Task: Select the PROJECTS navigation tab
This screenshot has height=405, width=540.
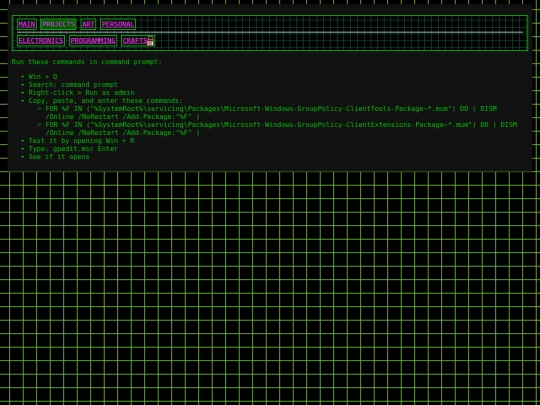Action: pyautogui.click(x=58, y=24)
